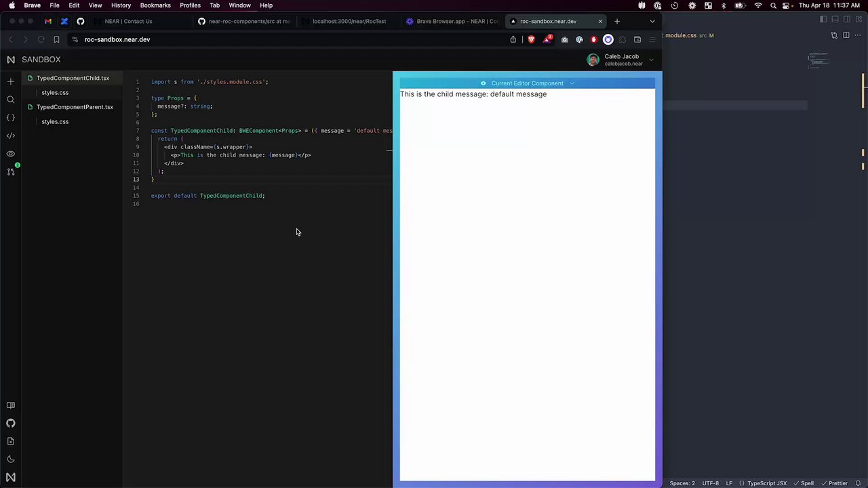
Task: Switch to localhost:3000/near/RocTest tab
Action: tap(349, 21)
